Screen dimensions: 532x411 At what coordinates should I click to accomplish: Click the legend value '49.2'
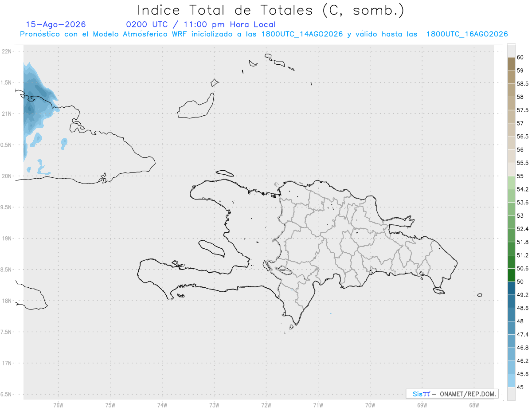pyautogui.click(x=522, y=294)
